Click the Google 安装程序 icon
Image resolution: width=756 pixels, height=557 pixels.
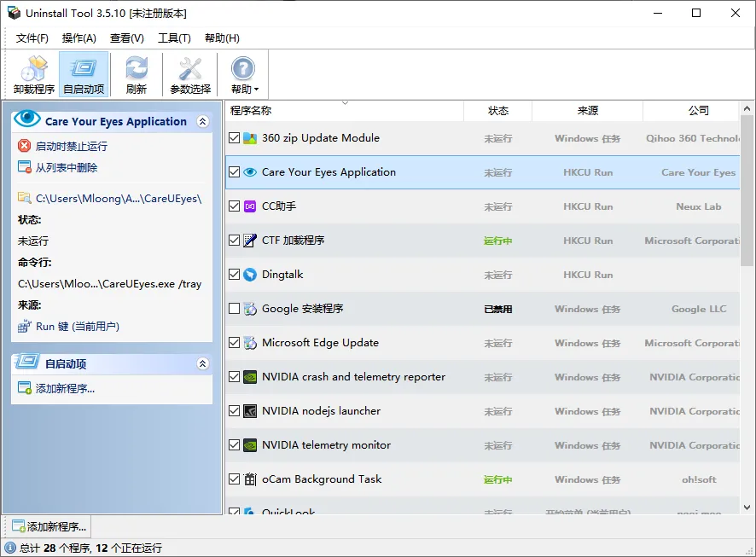(x=250, y=309)
